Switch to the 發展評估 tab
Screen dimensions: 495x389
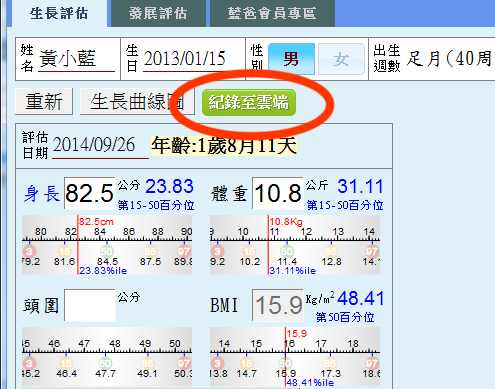[158, 13]
